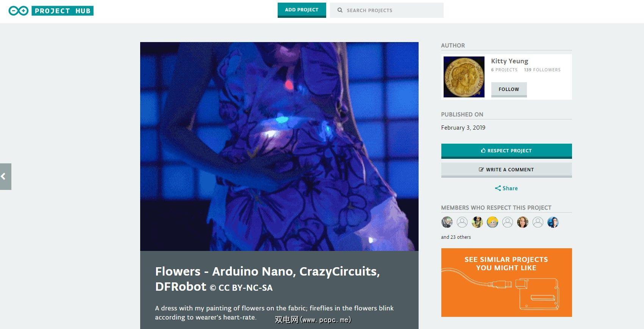Focus the Search Projects input field

coord(387,10)
